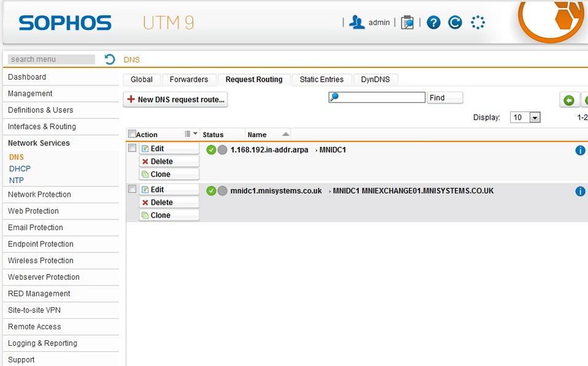This screenshot has width=588, height=366.
Task: Show info for the mnidc1.mnisystems.co.uk route
Action: tap(580, 191)
